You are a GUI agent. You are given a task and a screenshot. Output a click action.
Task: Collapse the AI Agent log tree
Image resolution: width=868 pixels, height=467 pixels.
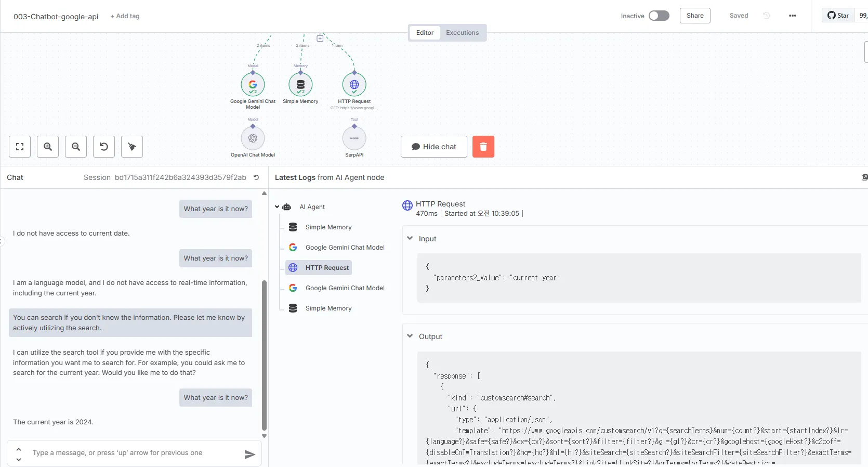(277, 207)
